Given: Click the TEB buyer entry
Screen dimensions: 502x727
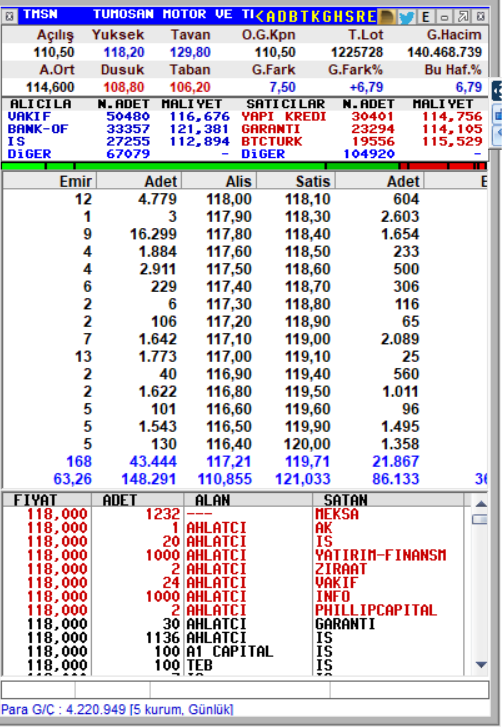Looking at the screenshot, I should click(199, 665).
